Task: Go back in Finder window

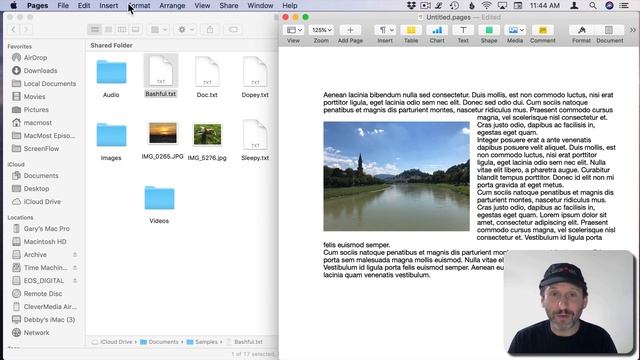Action: coord(13,29)
